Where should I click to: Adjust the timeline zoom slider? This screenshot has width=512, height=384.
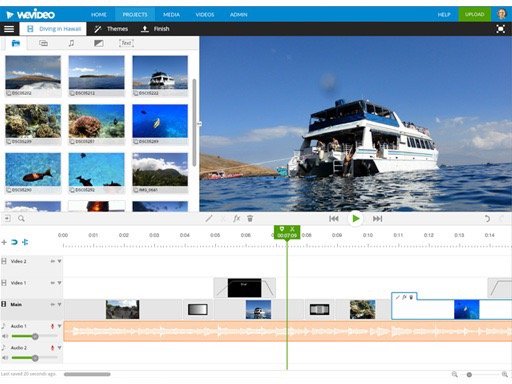[x=469, y=375]
